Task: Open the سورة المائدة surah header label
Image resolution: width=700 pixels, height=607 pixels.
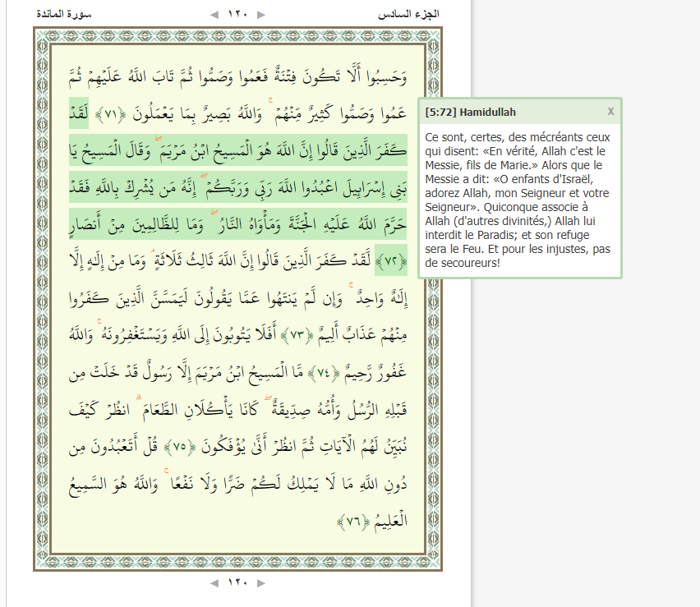Action: click(x=62, y=15)
